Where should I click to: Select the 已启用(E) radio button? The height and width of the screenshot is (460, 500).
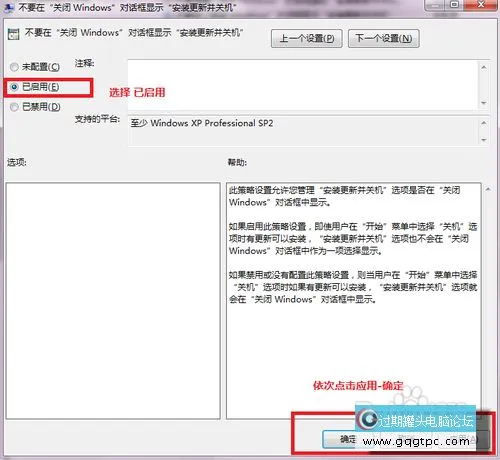tap(14, 87)
